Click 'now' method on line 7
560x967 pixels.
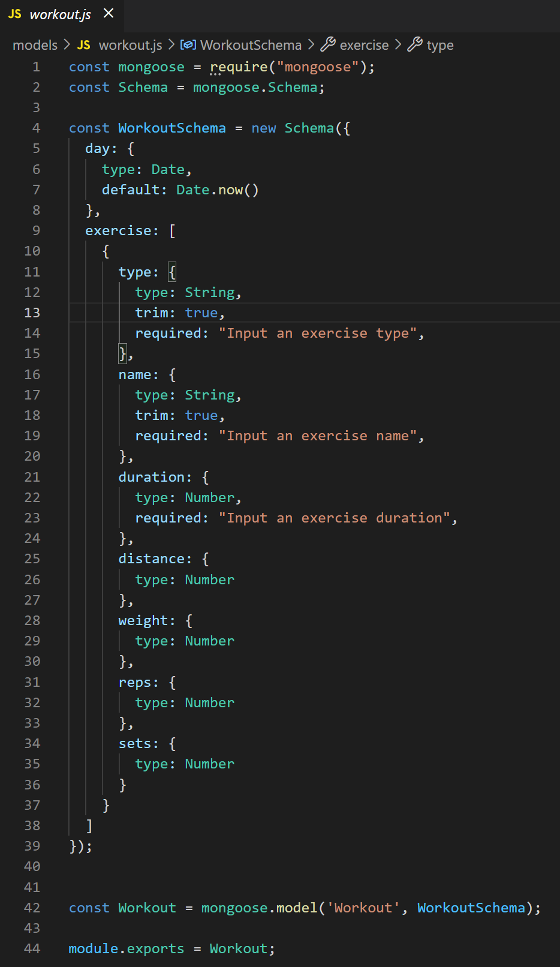pyautogui.click(x=231, y=190)
